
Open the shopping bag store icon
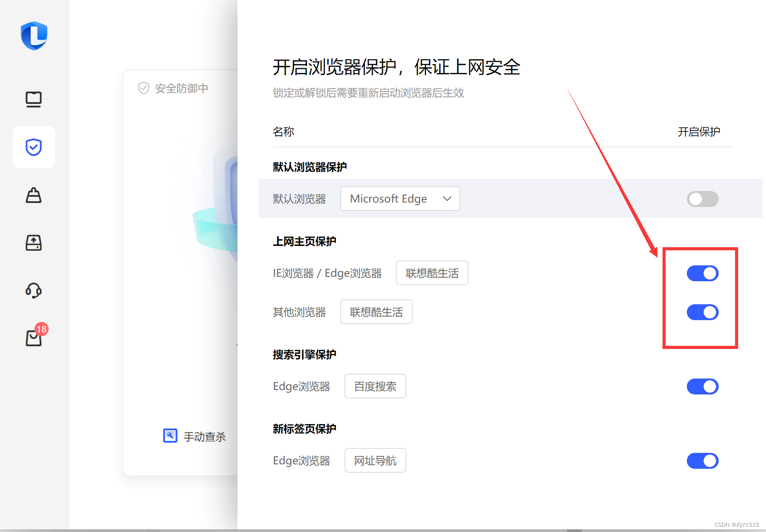(x=34, y=338)
